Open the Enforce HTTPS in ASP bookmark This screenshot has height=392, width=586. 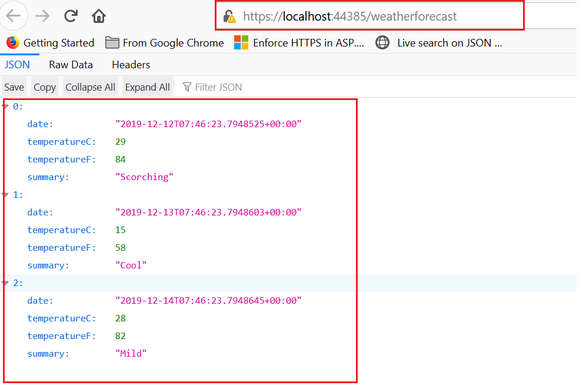pyautogui.click(x=299, y=43)
